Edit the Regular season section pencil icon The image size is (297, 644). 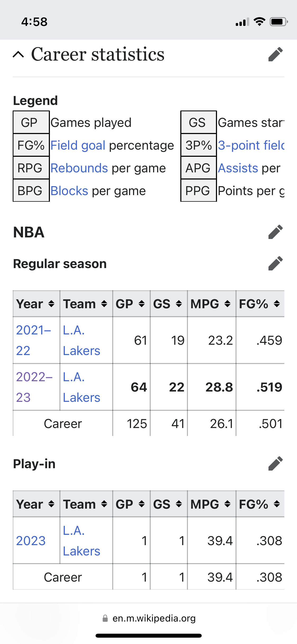(275, 264)
